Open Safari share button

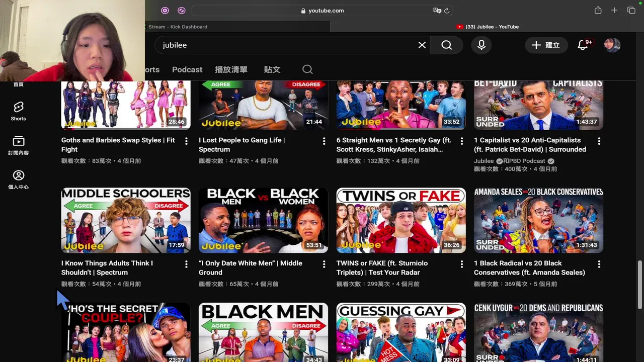coord(598,11)
